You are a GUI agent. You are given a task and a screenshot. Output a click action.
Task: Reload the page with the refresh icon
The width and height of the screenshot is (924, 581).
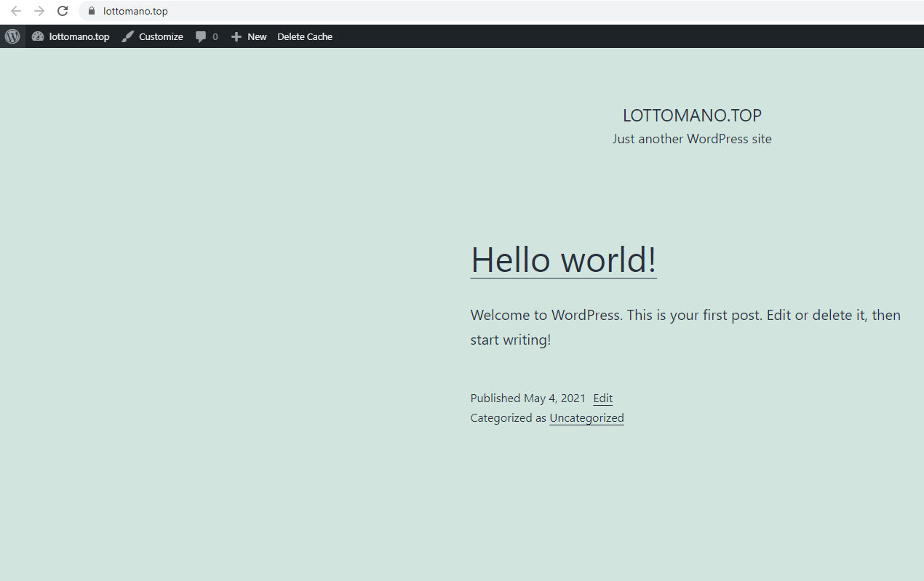[63, 11]
